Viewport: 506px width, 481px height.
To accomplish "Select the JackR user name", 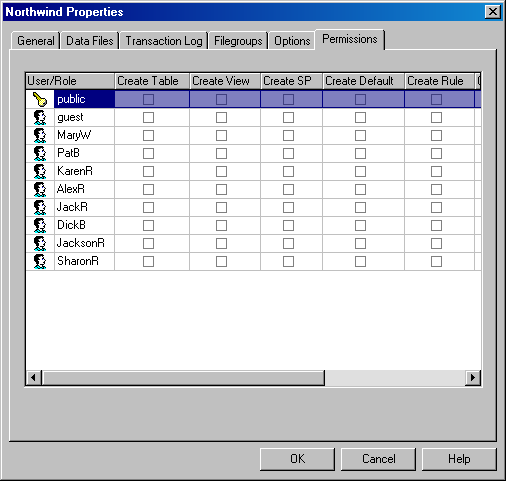I will tap(72, 207).
